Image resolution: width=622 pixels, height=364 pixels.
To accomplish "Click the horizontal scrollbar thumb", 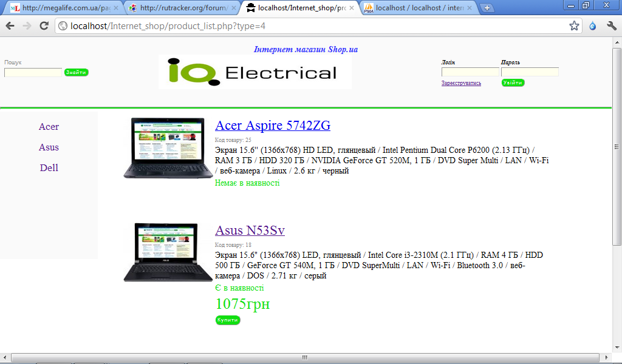I will tap(305, 357).
